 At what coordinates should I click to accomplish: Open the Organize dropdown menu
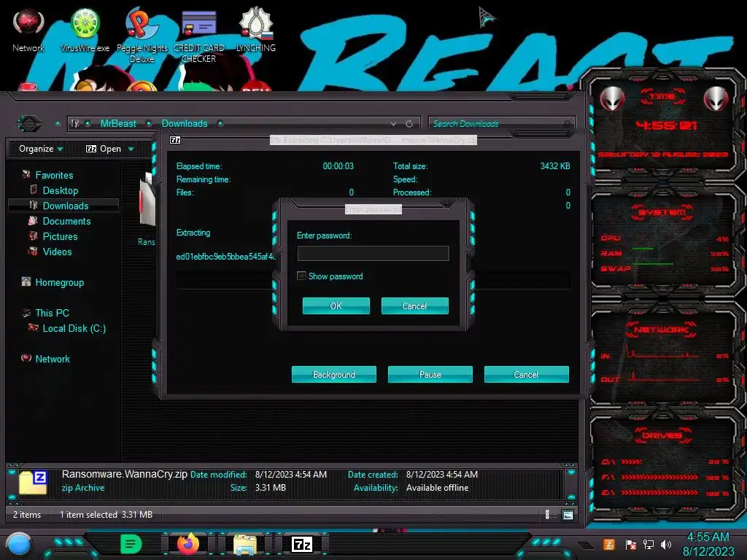[x=41, y=149]
